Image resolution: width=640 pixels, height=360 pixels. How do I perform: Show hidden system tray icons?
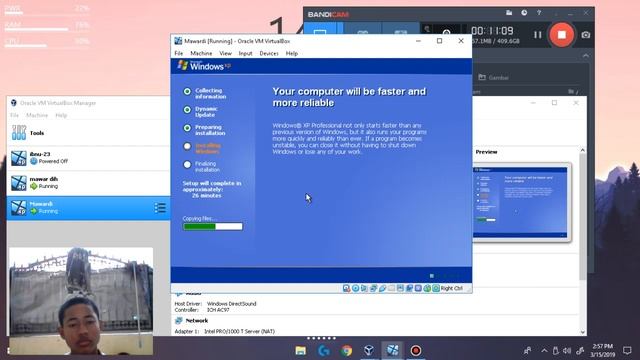click(544, 351)
